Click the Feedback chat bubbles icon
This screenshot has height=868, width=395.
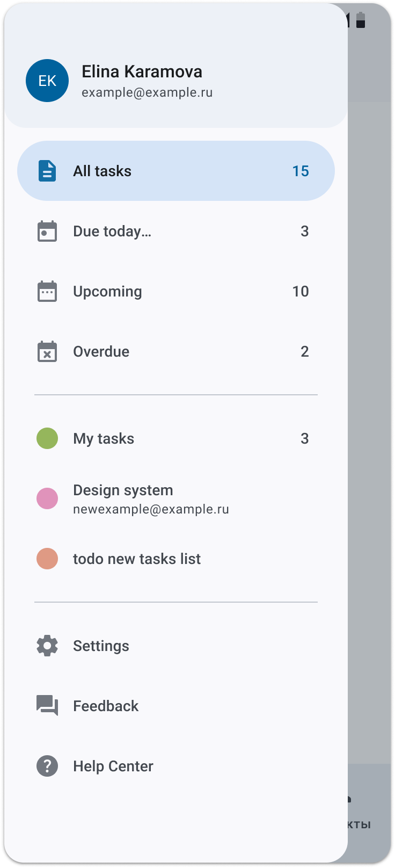coord(47,706)
